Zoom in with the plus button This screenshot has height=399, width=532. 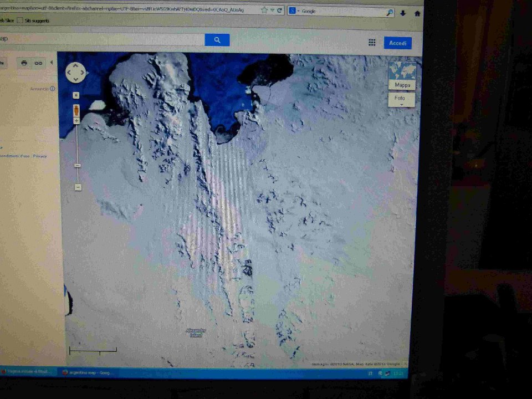76,121
